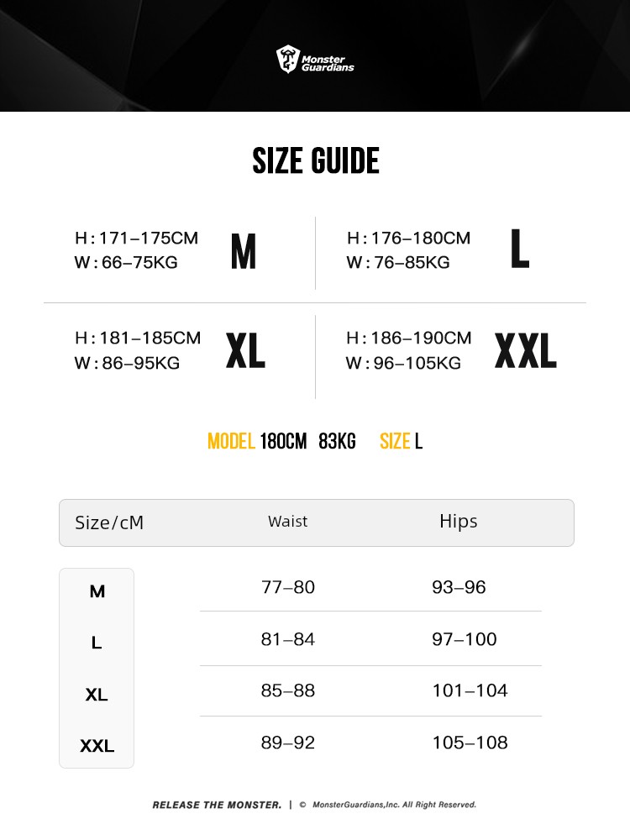Click the Waist column header
Screen dimensions: 630x840
coord(287,522)
